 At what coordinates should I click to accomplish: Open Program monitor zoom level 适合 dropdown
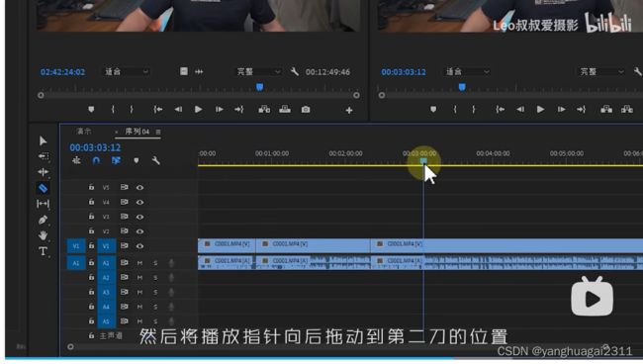coord(467,72)
